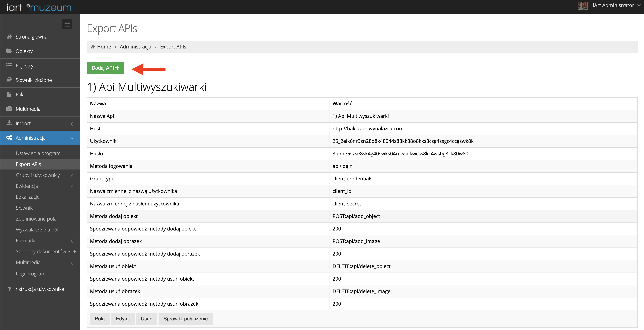Click the list icon beside Rejestry
Viewport: 644px width, 330px height.
coord(9,65)
